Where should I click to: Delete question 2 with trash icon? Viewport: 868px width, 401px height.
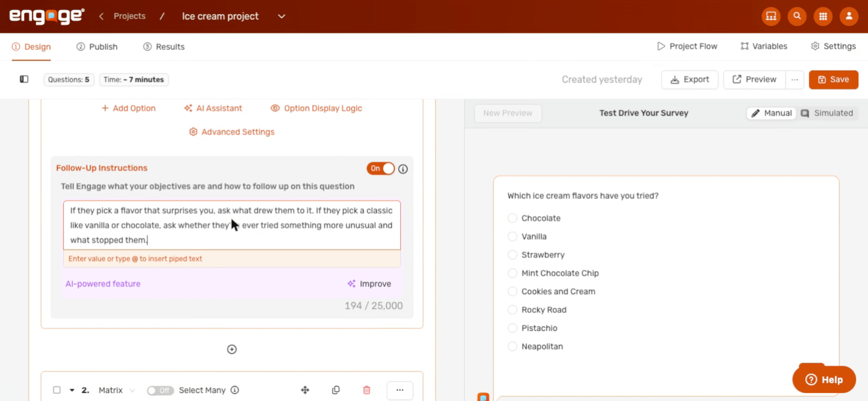coord(367,390)
